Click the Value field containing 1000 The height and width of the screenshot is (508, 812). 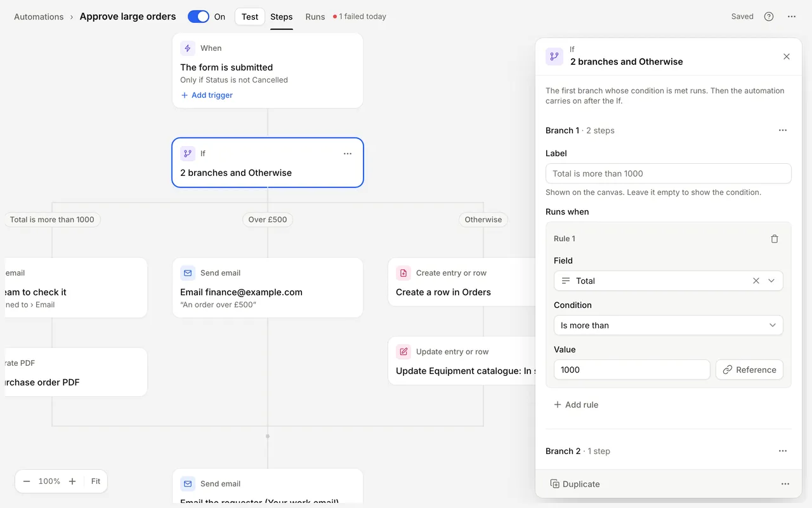coord(632,370)
